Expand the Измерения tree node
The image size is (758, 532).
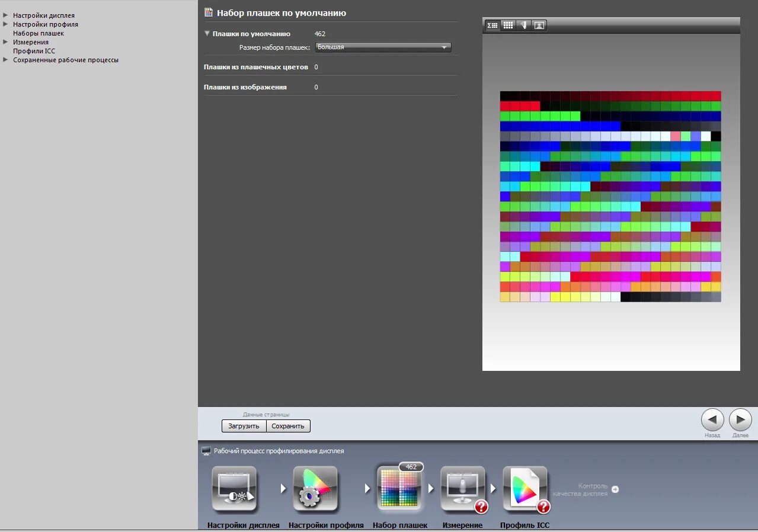tap(5, 41)
